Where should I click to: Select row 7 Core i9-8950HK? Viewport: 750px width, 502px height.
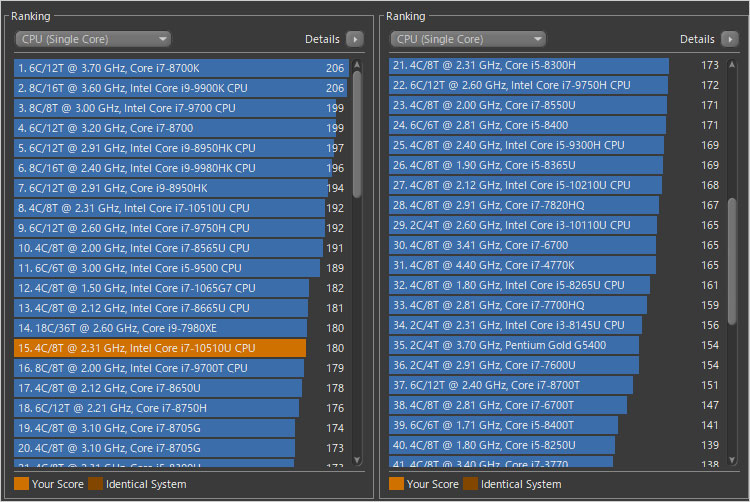[181, 188]
